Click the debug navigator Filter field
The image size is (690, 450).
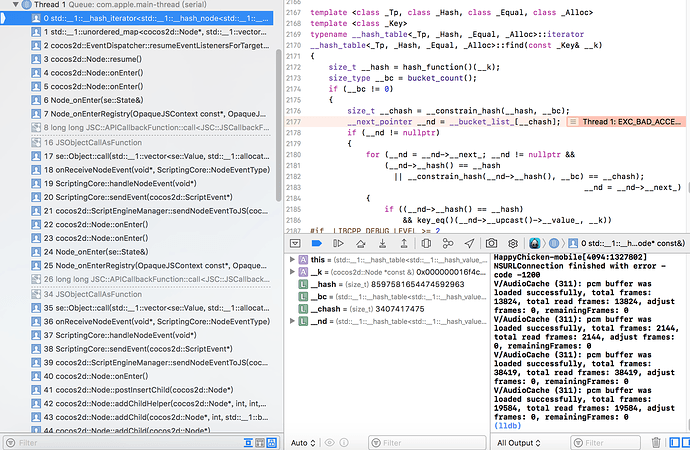123,443
